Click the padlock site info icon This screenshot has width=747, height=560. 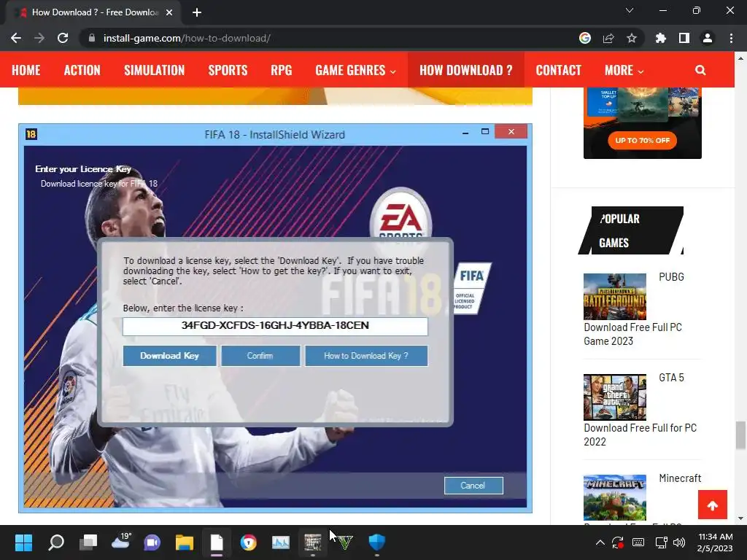tap(92, 38)
